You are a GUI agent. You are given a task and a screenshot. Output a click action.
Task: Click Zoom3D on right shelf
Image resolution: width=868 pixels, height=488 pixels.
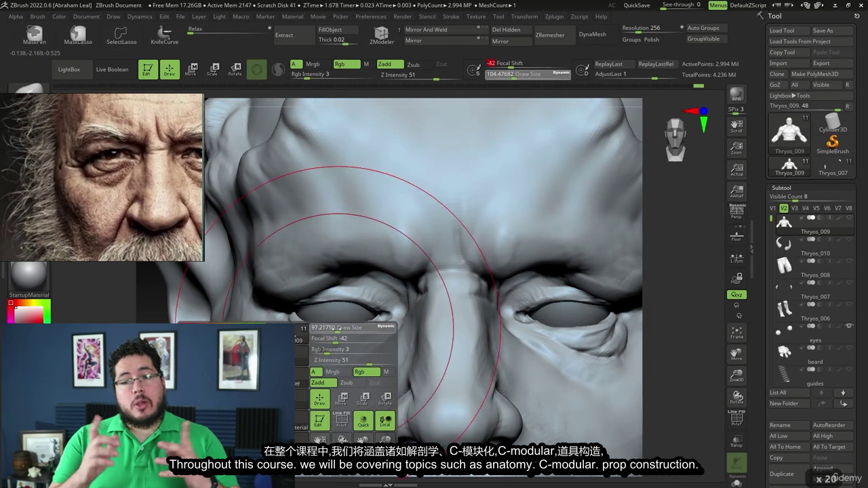[736, 375]
